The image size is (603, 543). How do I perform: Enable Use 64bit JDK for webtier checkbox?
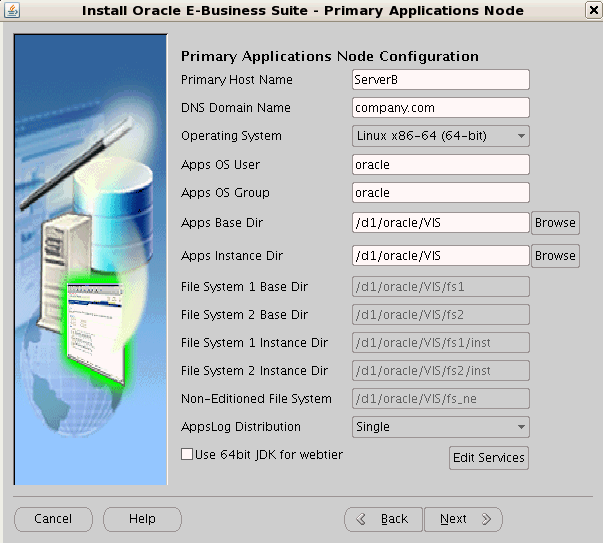pos(187,454)
